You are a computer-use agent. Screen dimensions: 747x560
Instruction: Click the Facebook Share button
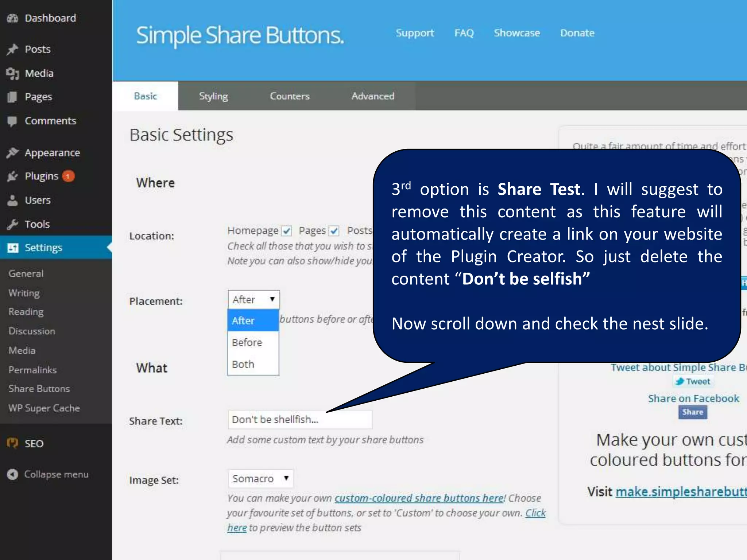[693, 412]
